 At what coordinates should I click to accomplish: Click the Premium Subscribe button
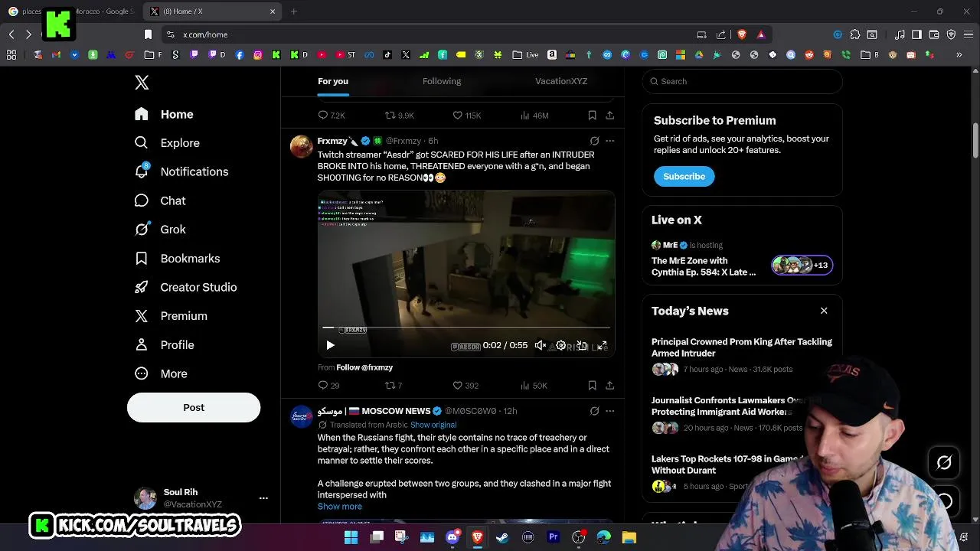pyautogui.click(x=684, y=176)
